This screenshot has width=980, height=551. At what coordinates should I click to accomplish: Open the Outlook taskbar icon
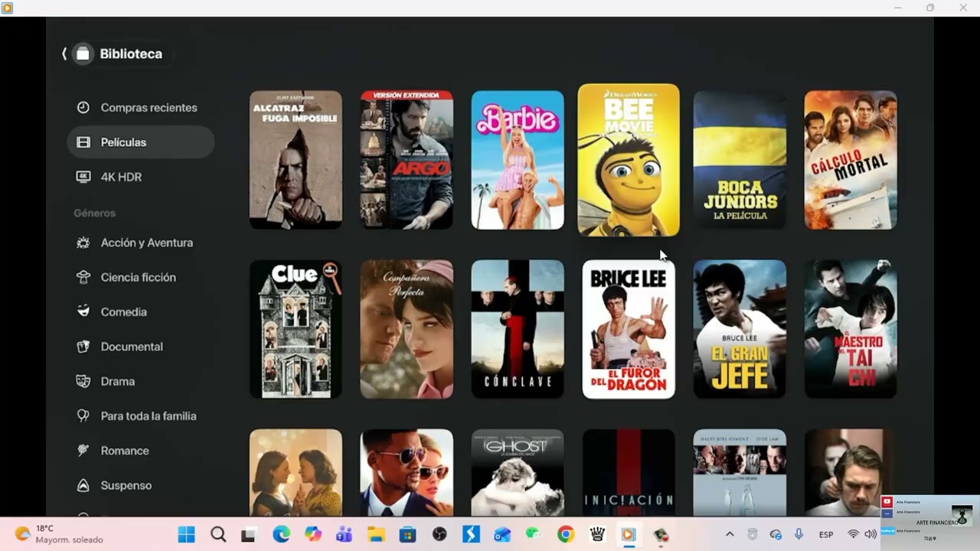coord(502,534)
